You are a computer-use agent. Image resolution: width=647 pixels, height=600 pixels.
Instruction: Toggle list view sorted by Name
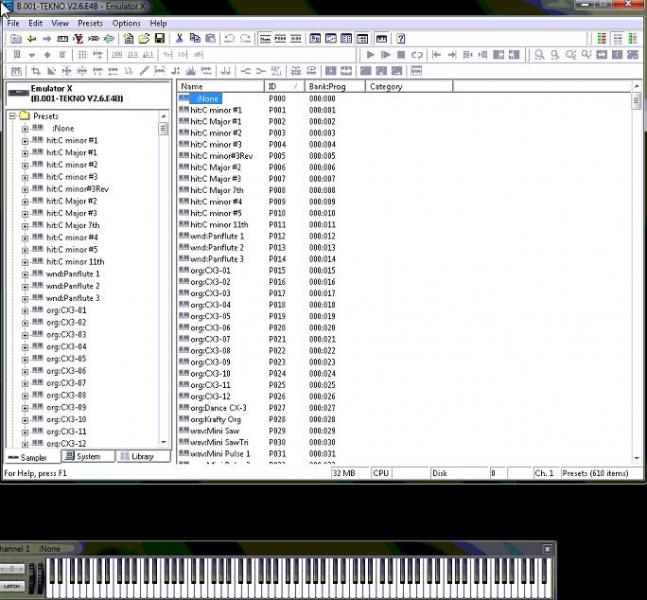[x=265, y=39]
